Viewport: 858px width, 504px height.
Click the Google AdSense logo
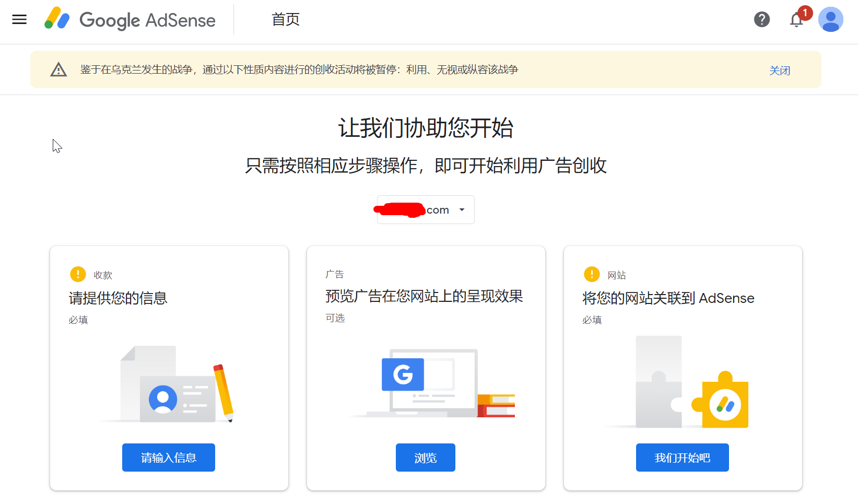(x=130, y=20)
